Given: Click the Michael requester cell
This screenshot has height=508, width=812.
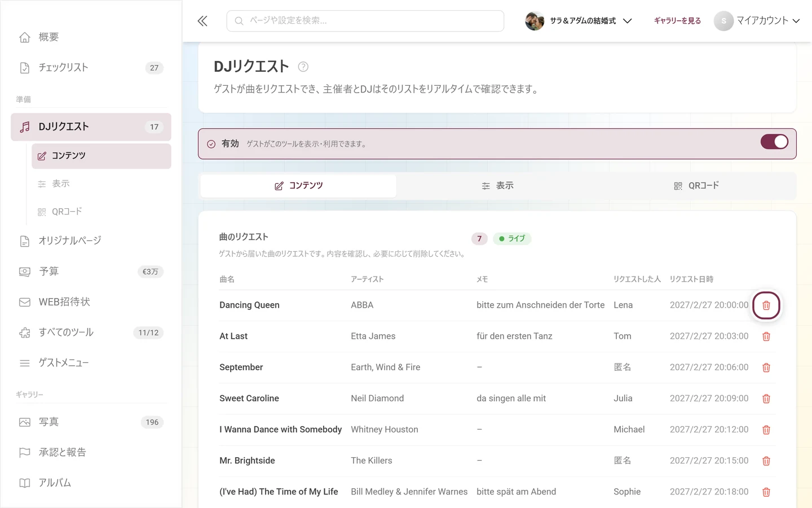Looking at the screenshot, I should 629,430.
